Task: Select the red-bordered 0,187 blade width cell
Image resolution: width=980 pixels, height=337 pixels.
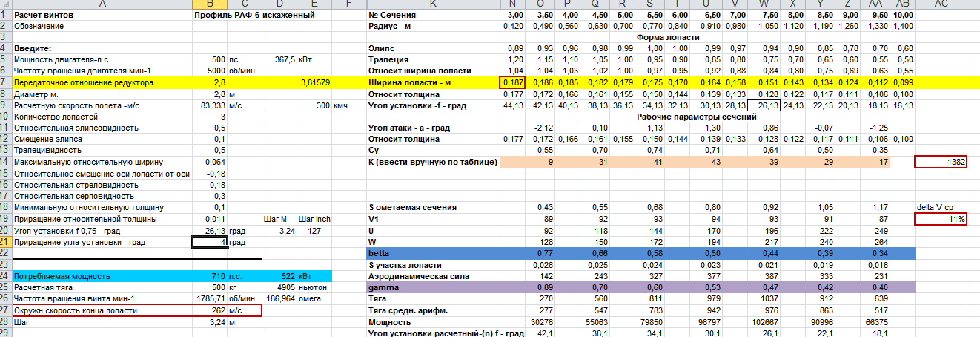Action: 513,82
